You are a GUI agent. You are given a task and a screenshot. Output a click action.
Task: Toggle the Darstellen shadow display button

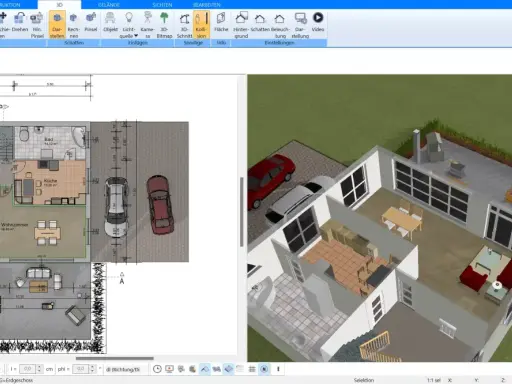pos(57,25)
